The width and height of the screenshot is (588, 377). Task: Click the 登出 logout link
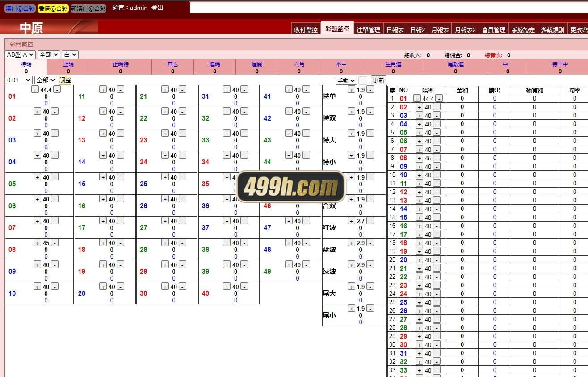157,8
